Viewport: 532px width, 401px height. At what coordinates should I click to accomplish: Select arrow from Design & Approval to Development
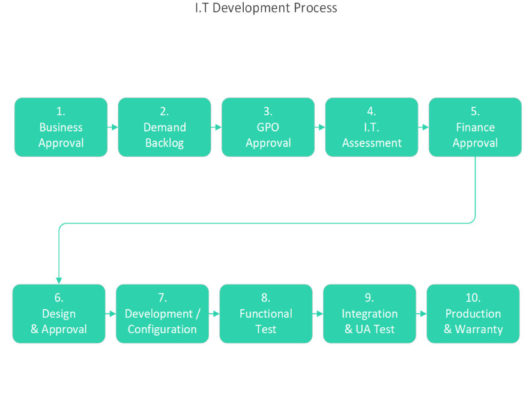click(x=110, y=313)
